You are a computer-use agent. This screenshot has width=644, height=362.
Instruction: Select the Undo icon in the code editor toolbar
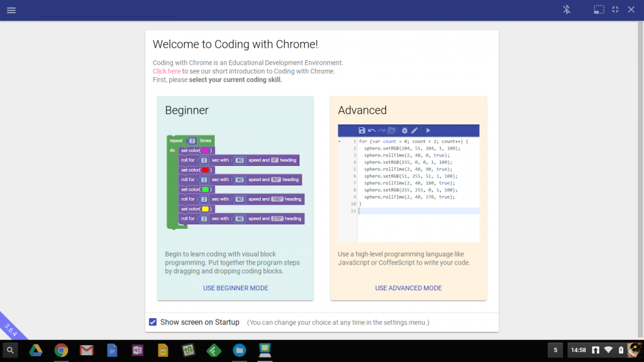[x=372, y=130]
